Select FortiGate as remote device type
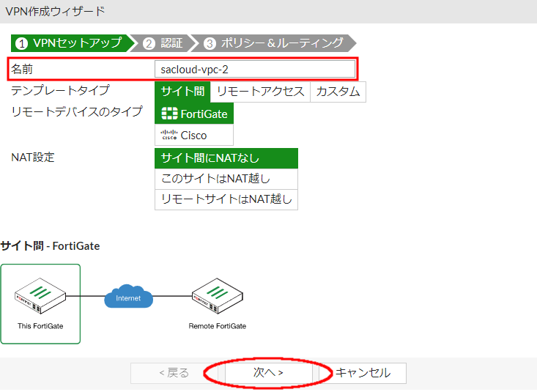 click(x=194, y=114)
